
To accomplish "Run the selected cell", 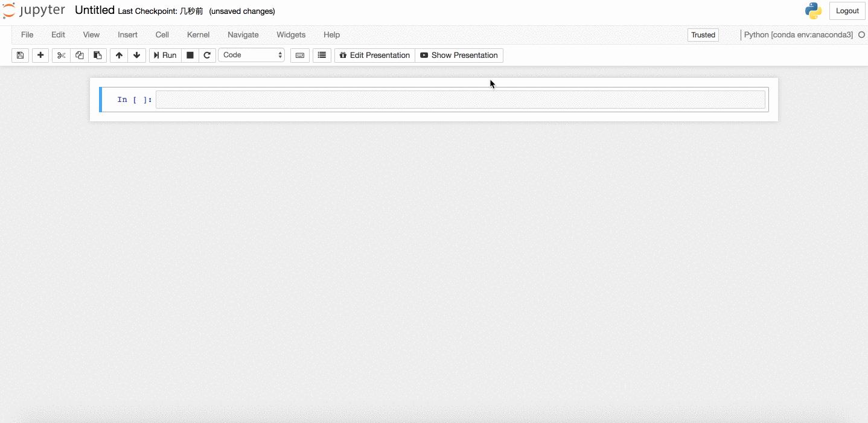I will pos(164,55).
